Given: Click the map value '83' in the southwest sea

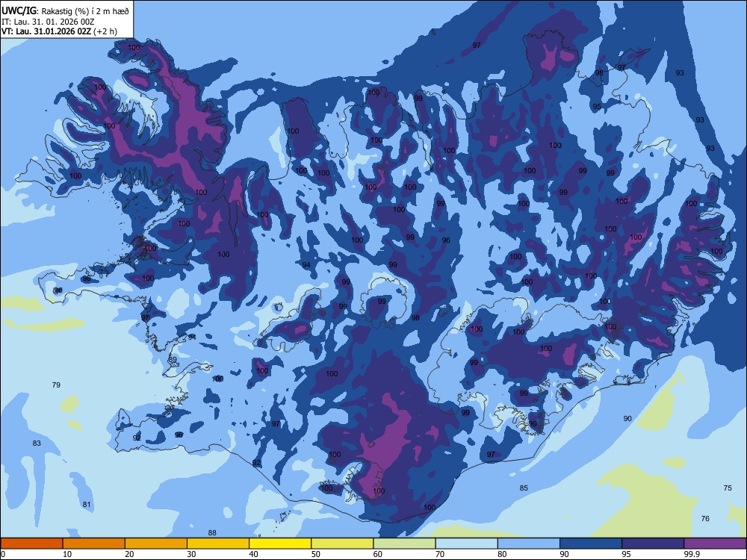Looking at the screenshot, I should (x=37, y=444).
